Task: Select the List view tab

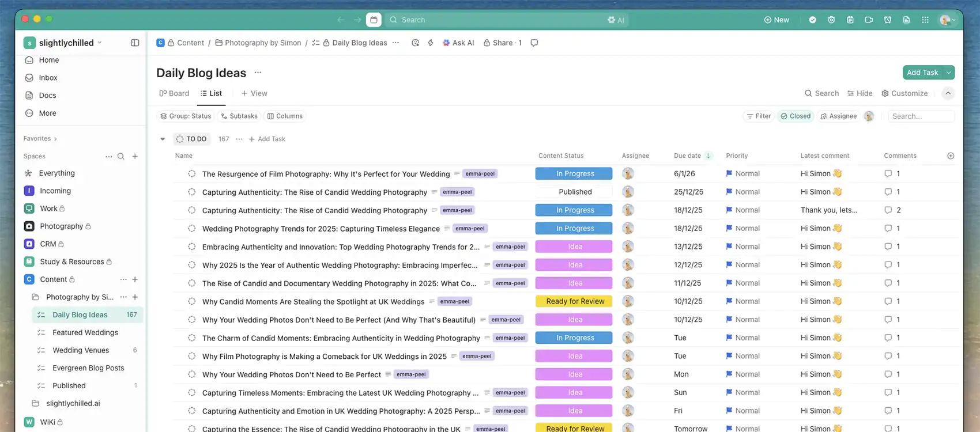Action: [x=211, y=93]
